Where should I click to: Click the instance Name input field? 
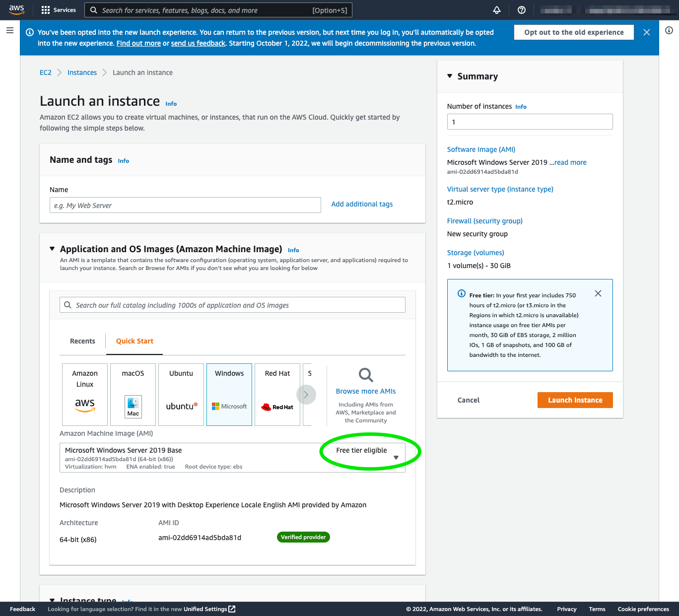pos(185,205)
